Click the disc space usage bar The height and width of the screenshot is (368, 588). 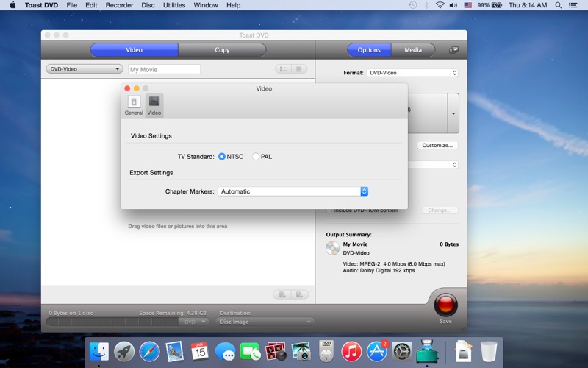[x=112, y=322]
